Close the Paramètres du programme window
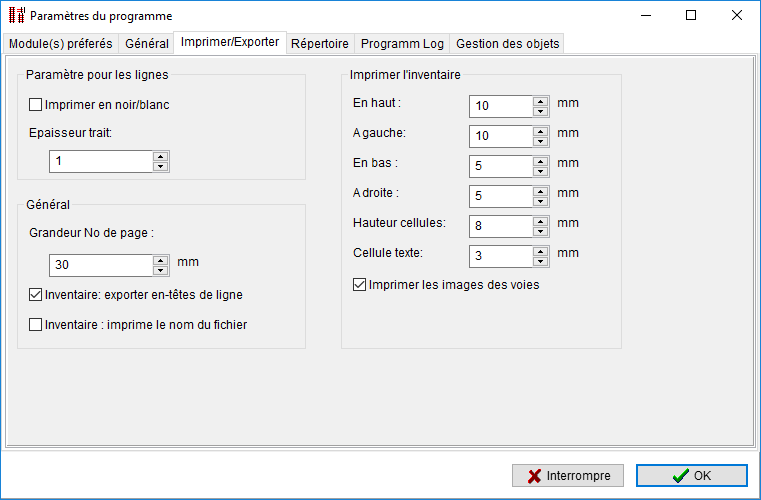Viewport: 761px width, 500px height. [x=737, y=16]
